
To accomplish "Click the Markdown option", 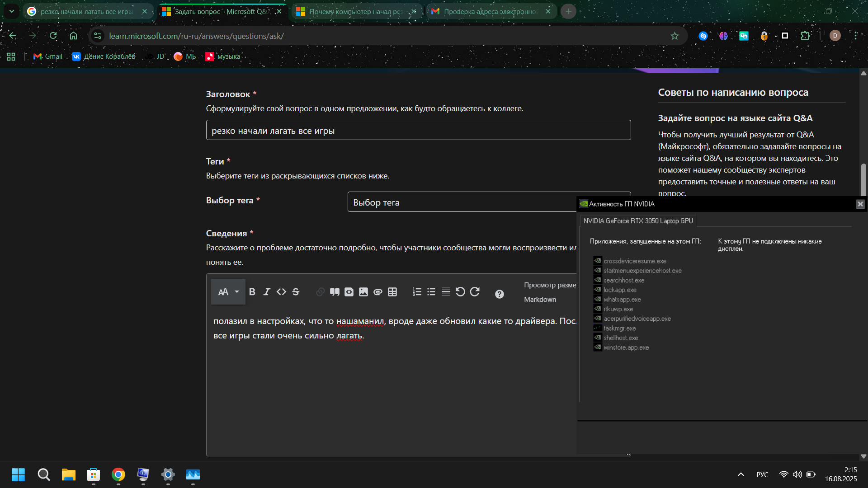I will point(540,300).
